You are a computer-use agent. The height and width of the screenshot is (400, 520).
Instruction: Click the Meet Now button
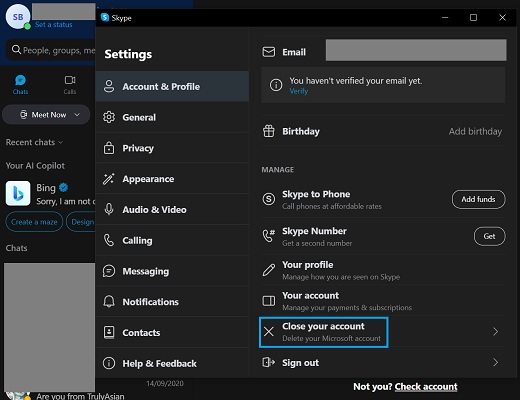pos(46,115)
